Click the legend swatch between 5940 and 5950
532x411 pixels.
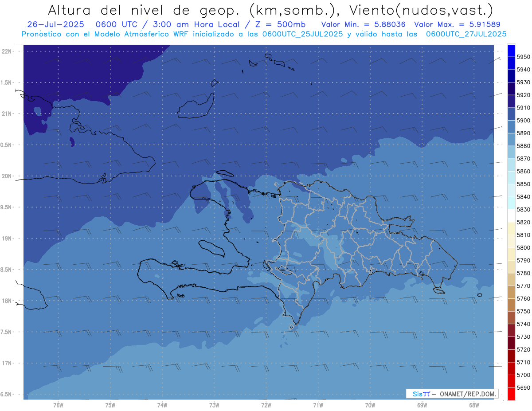(511, 63)
